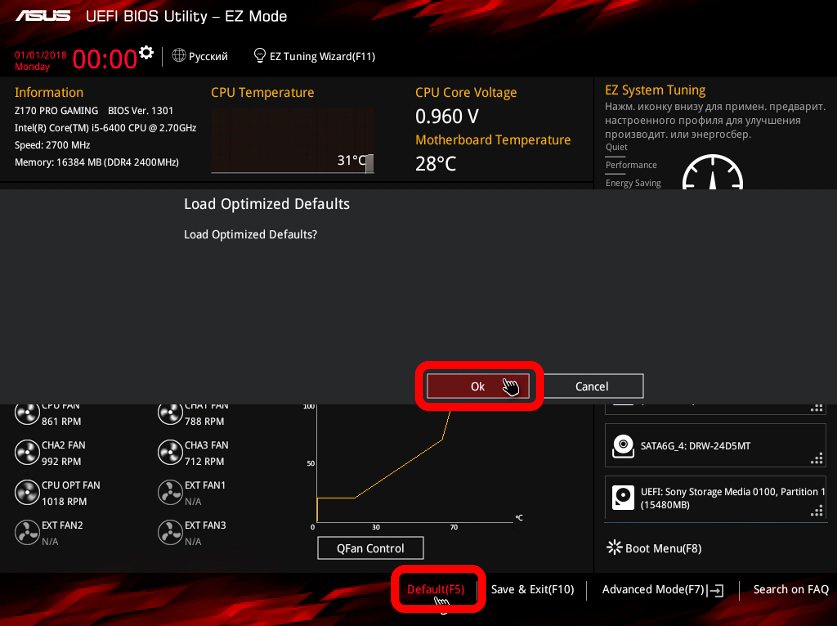The width and height of the screenshot is (837, 626).
Task: Click the language globe icon
Action: tap(179, 56)
